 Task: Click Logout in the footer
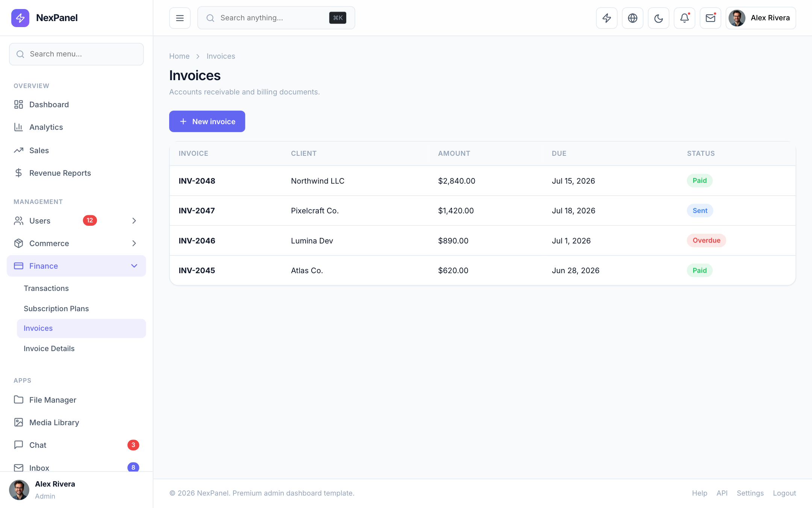pos(784,493)
